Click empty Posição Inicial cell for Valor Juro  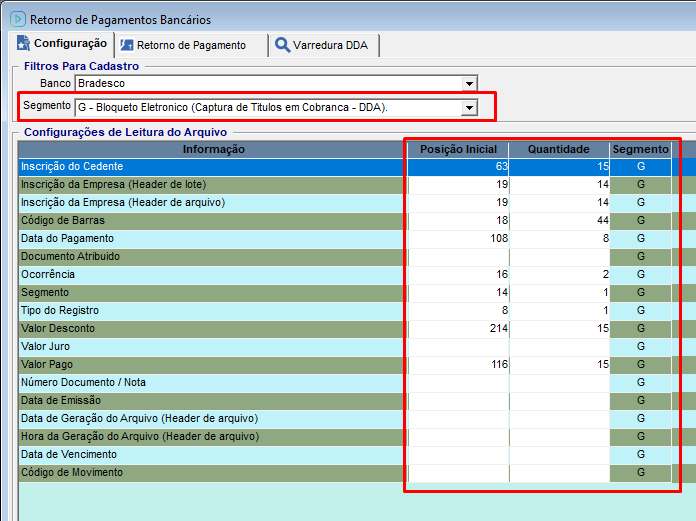458,347
